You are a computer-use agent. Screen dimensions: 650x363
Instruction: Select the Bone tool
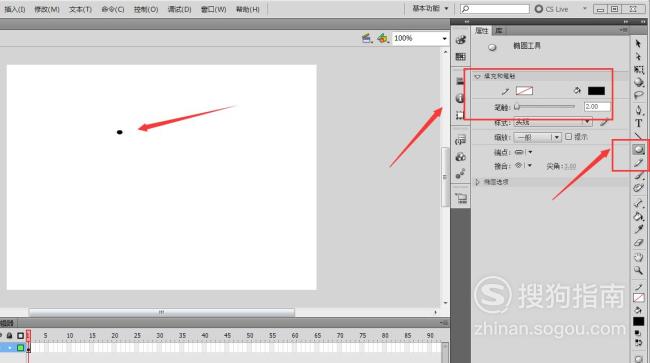638,203
